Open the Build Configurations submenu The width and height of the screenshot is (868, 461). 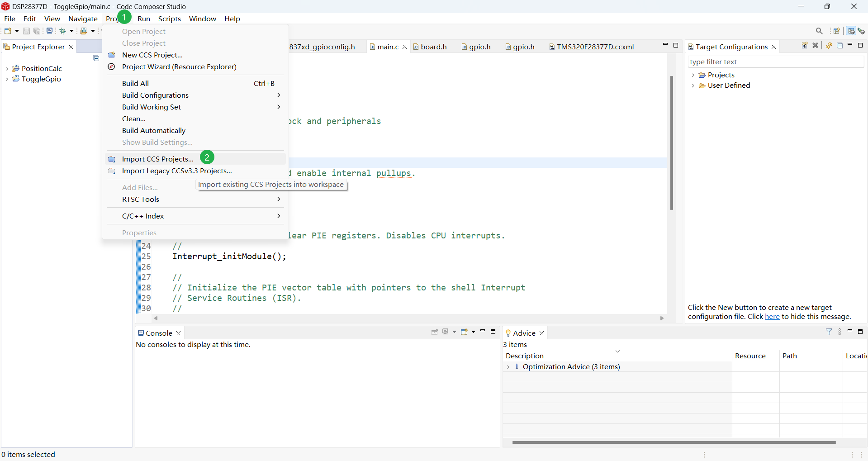[155, 95]
